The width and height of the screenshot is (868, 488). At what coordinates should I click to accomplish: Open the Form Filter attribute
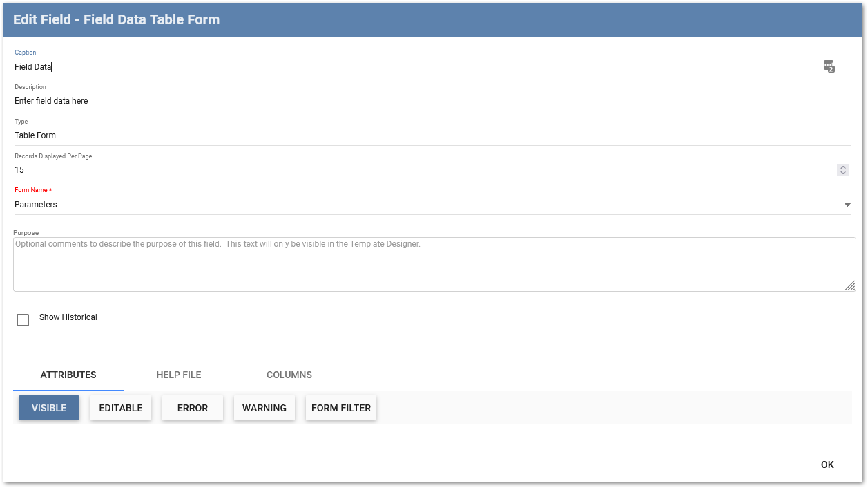pyautogui.click(x=341, y=408)
